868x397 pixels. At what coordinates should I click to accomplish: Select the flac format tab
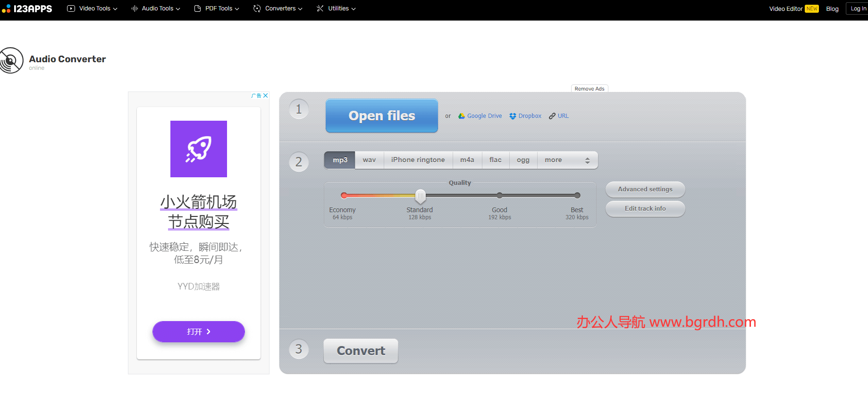[496, 160]
